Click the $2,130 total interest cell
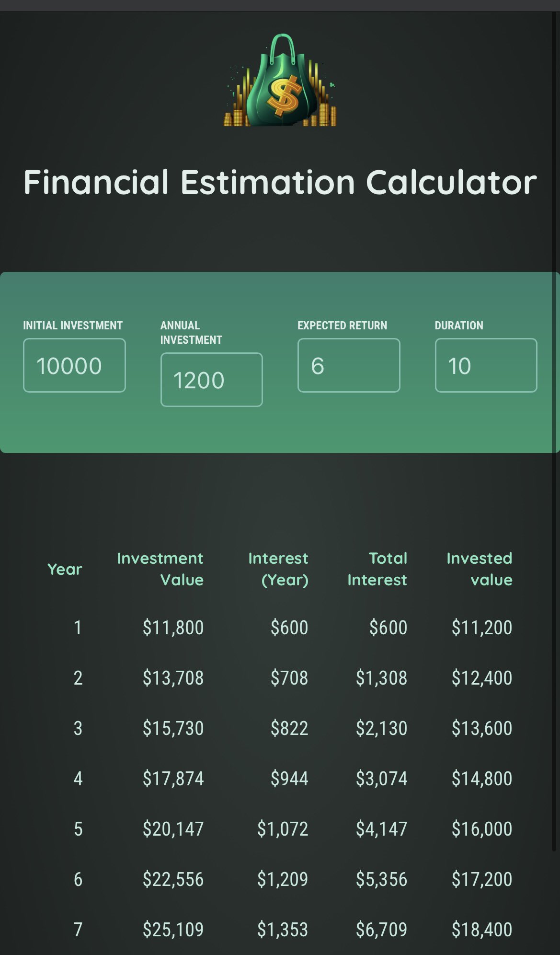Screen dimensions: 560x955 [x=381, y=728]
